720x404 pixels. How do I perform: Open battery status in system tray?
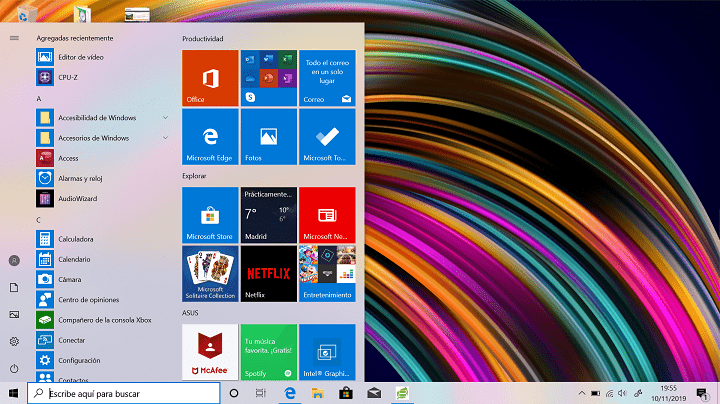click(x=595, y=393)
